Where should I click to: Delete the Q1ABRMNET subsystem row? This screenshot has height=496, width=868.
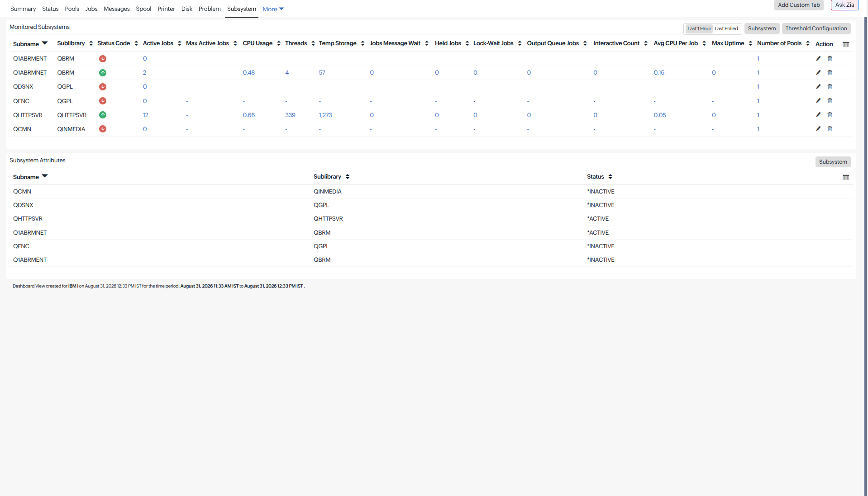[830, 72]
